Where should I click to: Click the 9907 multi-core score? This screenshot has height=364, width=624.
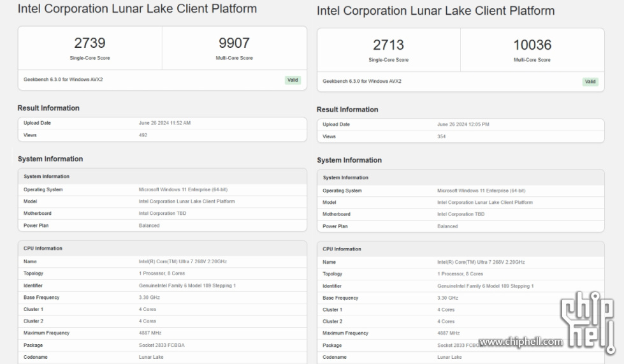point(234,43)
